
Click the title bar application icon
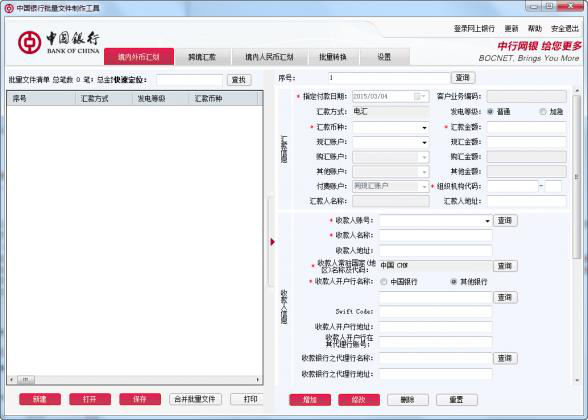click(x=9, y=8)
